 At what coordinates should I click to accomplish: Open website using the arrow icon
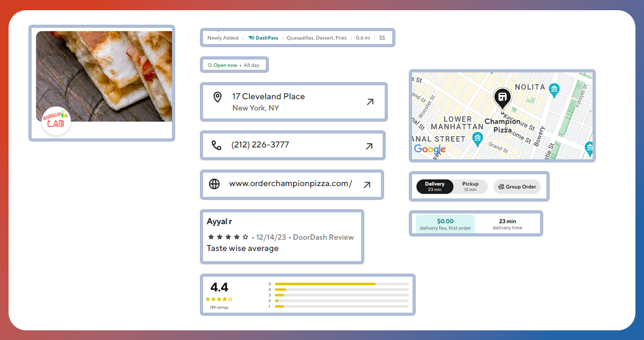[x=366, y=184]
